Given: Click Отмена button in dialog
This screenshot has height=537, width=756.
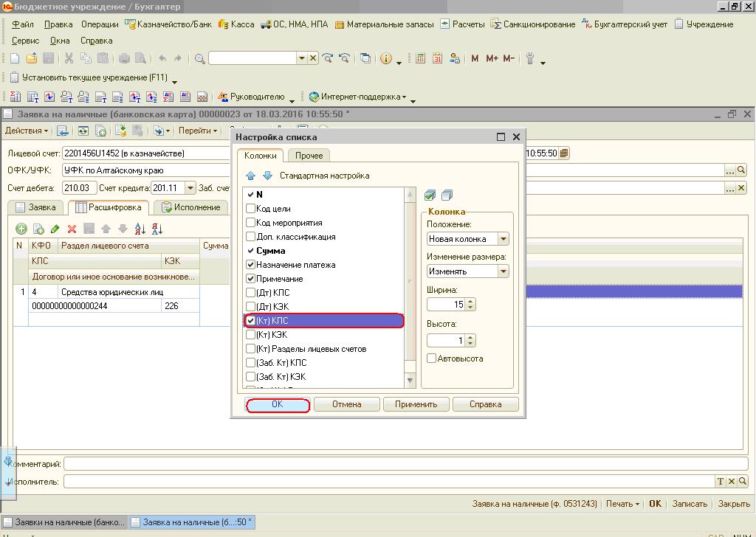Looking at the screenshot, I should [347, 404].
